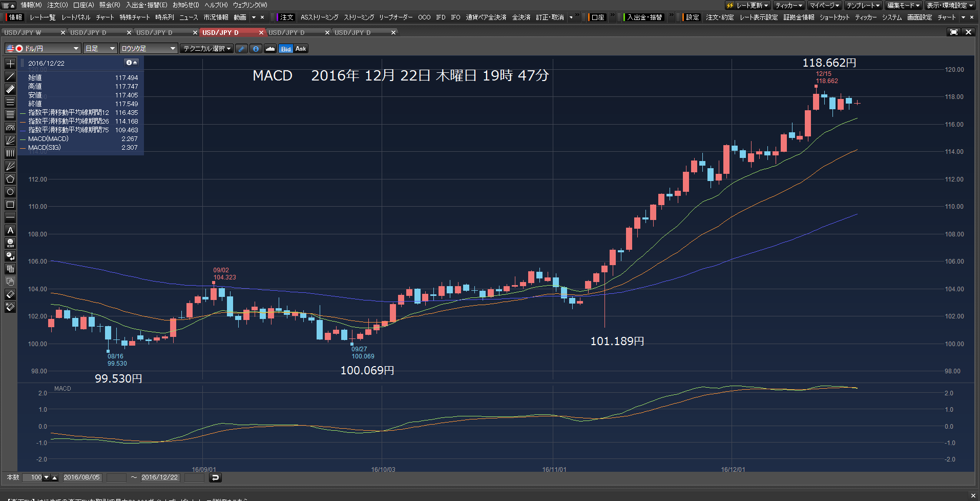
Task: Open the 口座(A) menu
Action: click(x=84, y=5)
